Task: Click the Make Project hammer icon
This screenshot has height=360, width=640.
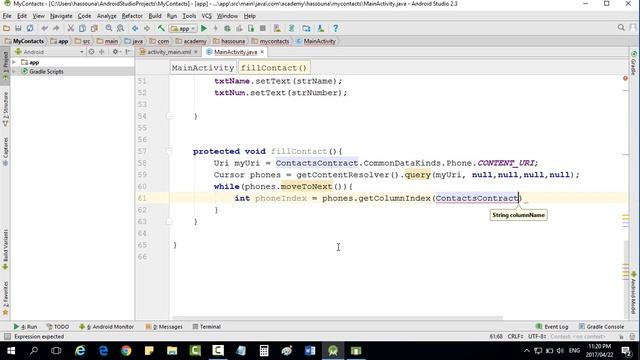Action: pyautogui.click(x=161, y=28)
